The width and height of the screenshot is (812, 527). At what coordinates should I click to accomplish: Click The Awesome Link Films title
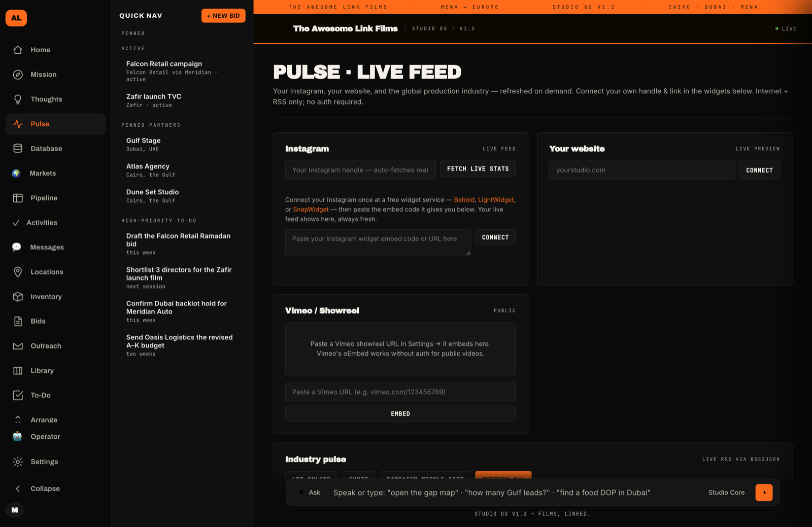coord(345,28)
